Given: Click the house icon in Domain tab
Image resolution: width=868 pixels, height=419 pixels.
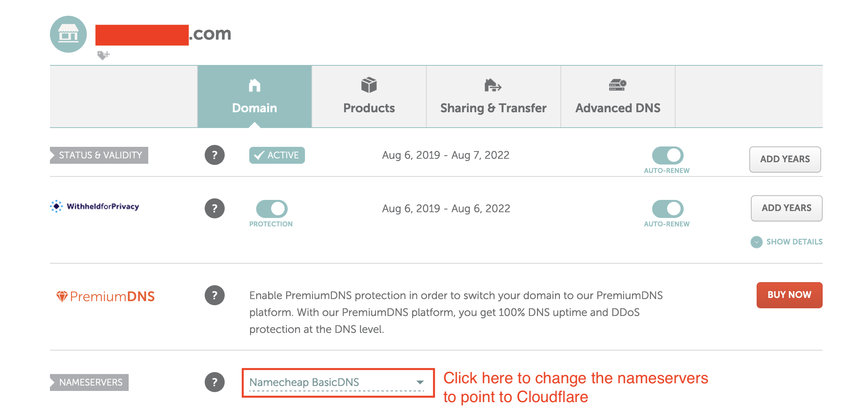Looking at the screenshot, I should pos(254,85).
